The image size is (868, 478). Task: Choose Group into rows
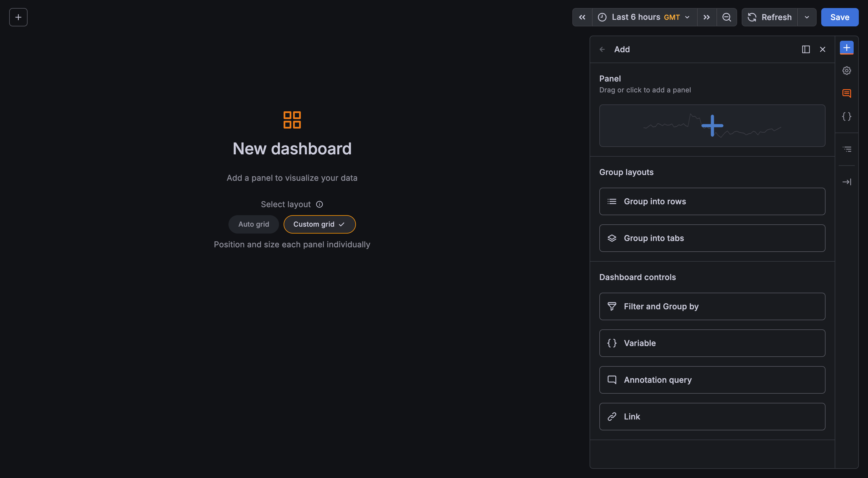point(712,201)
